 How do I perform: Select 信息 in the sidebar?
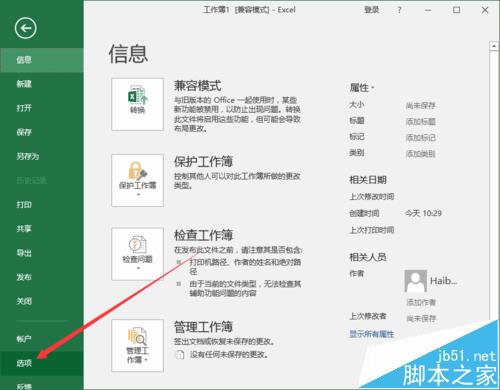42,60
